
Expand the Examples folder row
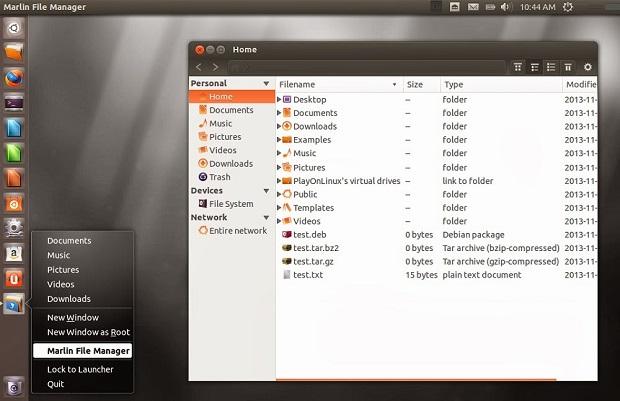(279, 140)
